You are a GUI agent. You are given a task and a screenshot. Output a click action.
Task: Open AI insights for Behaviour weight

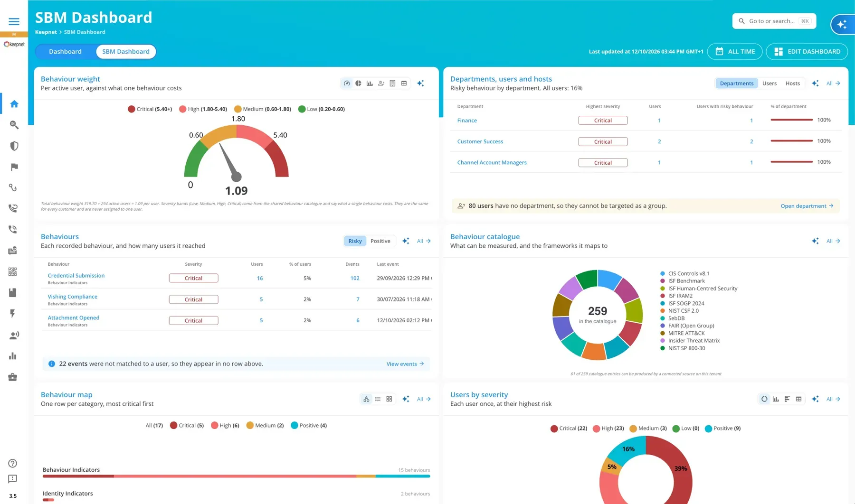420,83
